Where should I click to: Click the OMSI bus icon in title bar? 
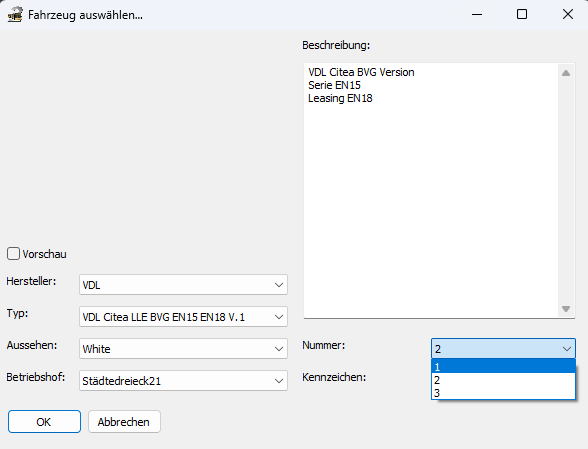pos(15,15)
